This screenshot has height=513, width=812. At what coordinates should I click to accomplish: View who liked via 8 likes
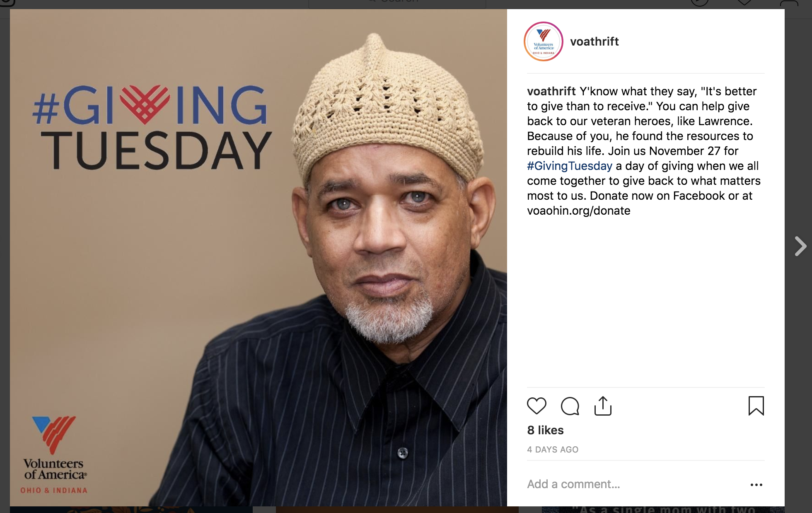click(545, 430)
